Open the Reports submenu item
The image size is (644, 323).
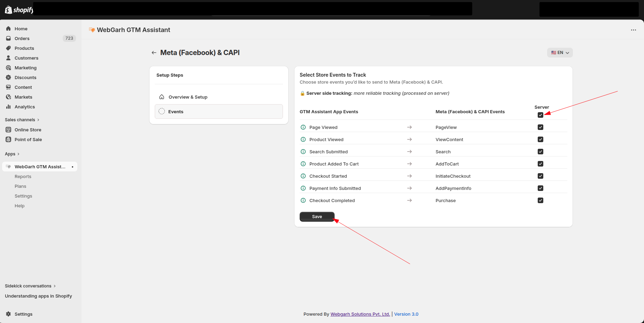[23, 176]
